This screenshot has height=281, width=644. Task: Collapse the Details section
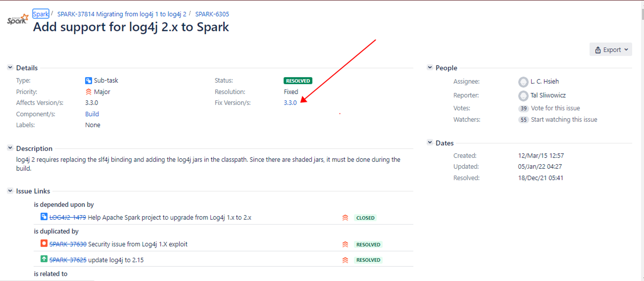pos(10,67)
